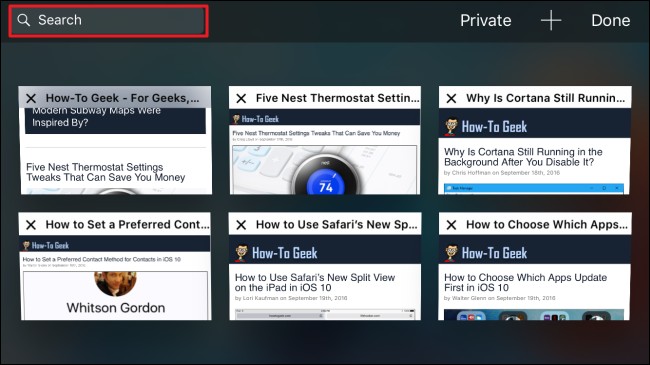
Task: Click How-To Geek logo in Choose Which Apps preview
Action: point(486,253)
